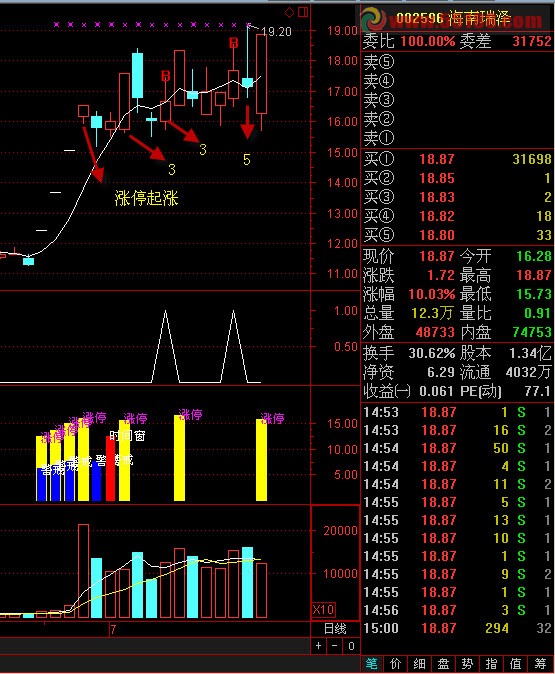The image size is (555, 674).
Task: Click the 19.20 high price label
Action: click(x=276, y=32)
